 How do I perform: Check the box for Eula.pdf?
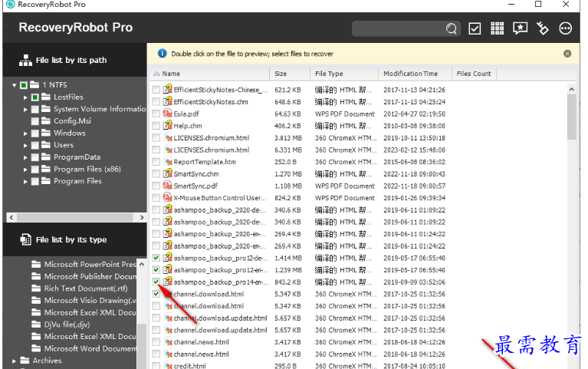(x=156, y=114)
